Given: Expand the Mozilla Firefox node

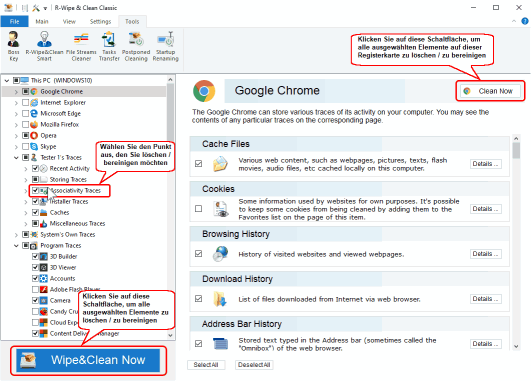Looking at the screenshot, I should point(16,125).
